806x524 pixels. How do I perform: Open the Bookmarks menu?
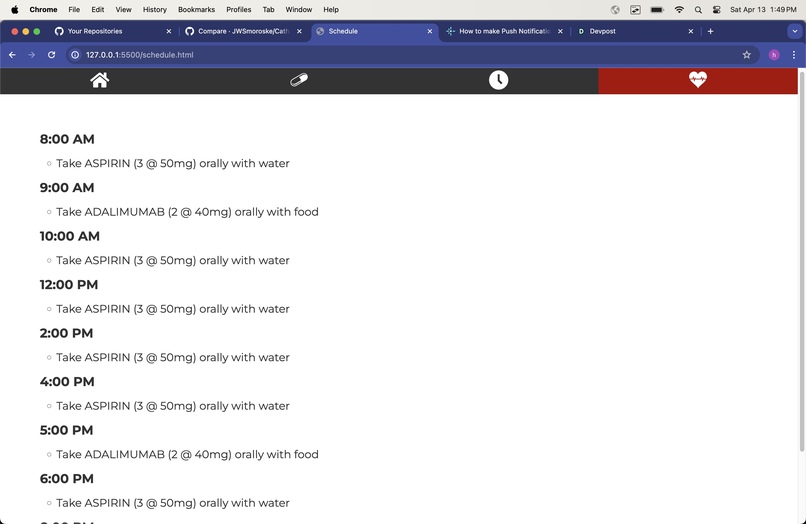click(x=196, y=9)
